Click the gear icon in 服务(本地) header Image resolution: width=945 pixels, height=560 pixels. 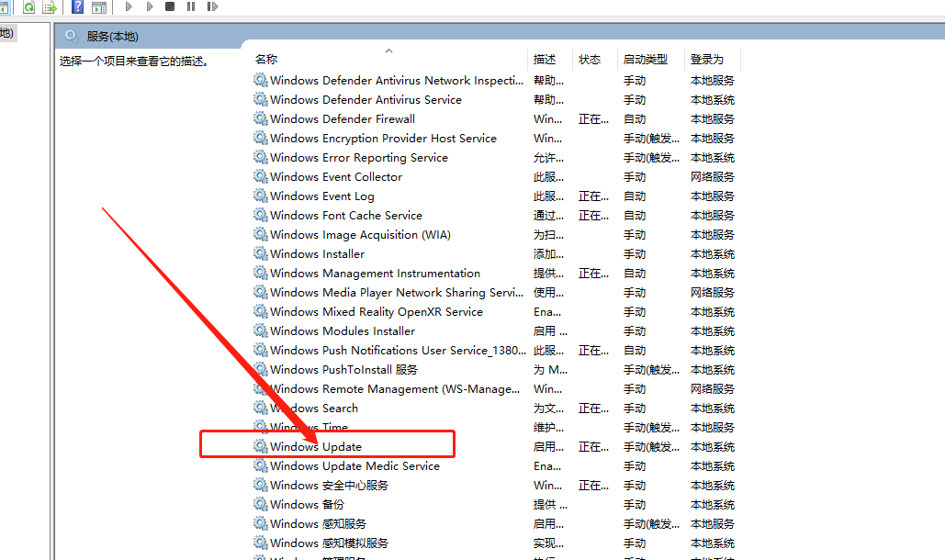click(72, 36)
